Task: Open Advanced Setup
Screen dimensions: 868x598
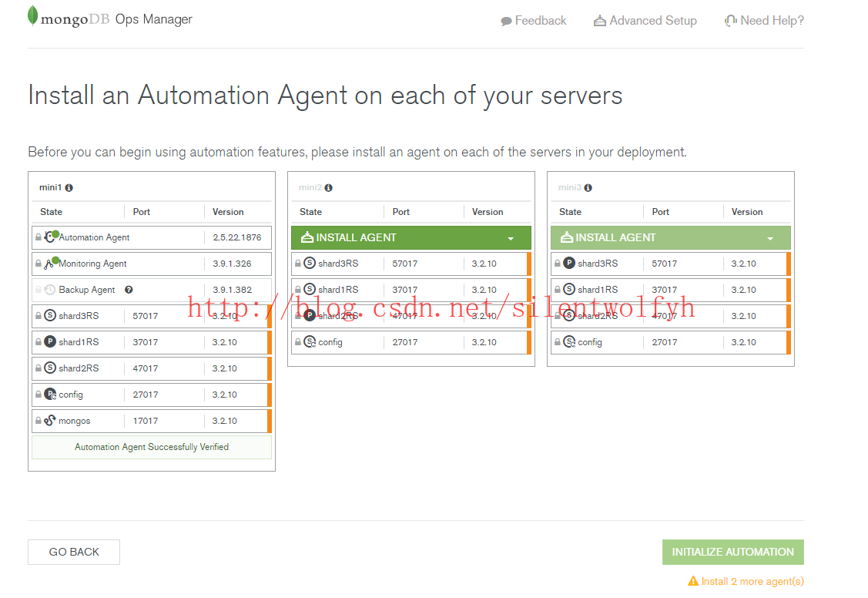Action: click(x=645, y=21)
